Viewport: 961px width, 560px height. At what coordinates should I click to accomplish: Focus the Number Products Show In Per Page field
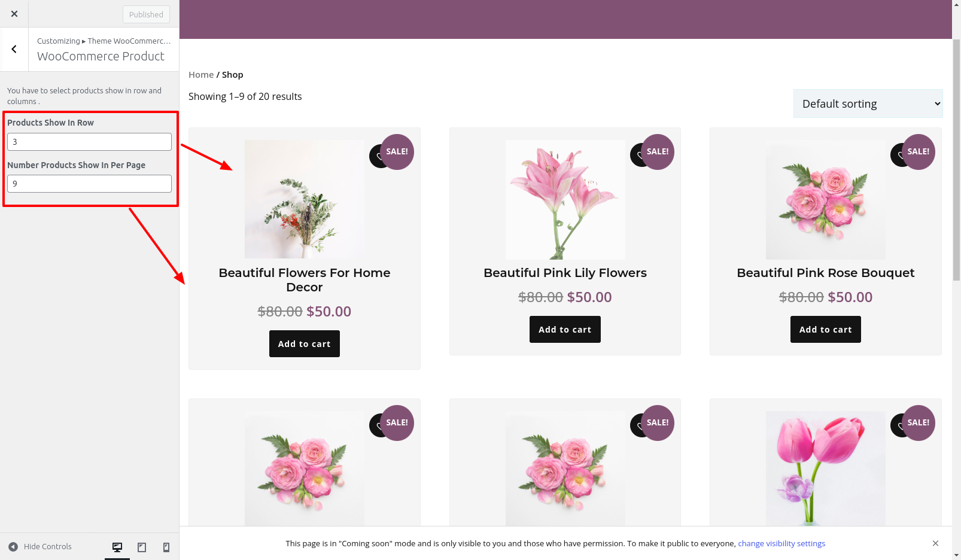(x=89, y=184)
